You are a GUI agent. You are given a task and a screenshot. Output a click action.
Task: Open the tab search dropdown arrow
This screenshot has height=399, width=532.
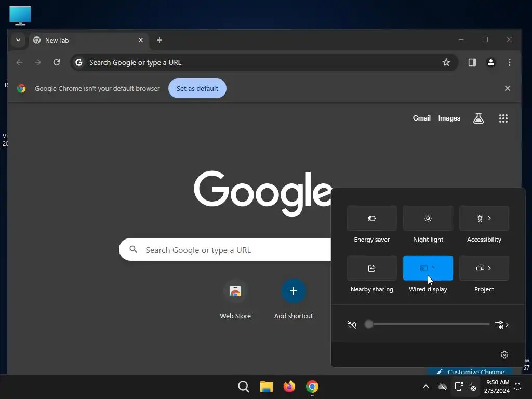pyautogui.click(x=18, y=40)
